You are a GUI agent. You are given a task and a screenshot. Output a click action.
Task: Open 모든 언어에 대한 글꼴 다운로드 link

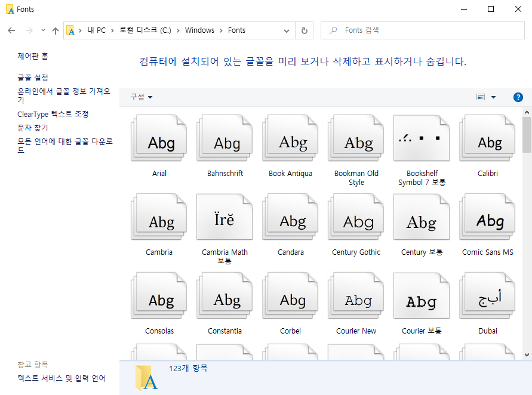tap(65, 146)
